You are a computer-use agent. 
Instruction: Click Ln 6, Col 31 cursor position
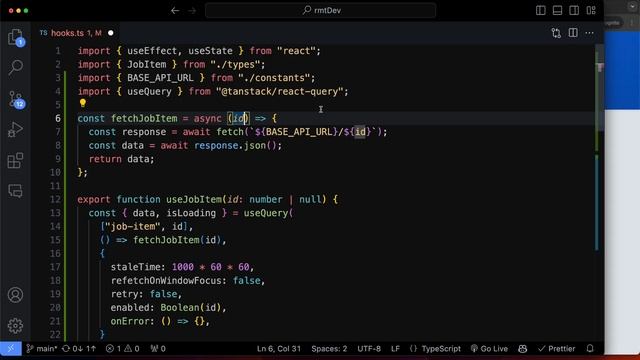(x=279, y=349)
